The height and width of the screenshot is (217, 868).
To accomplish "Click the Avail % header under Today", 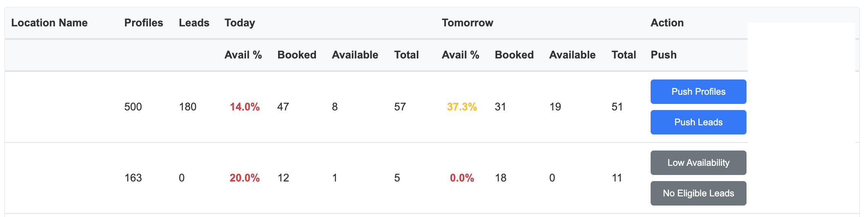I will [243, 55].
